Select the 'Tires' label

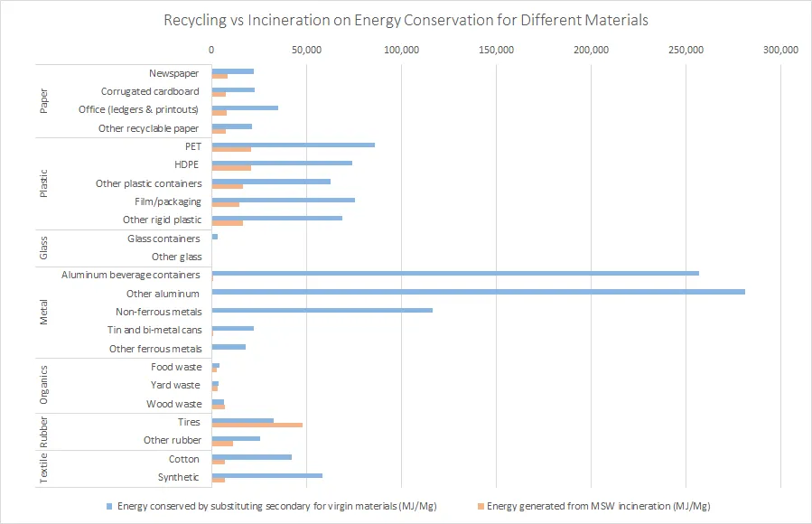[189, 422]
